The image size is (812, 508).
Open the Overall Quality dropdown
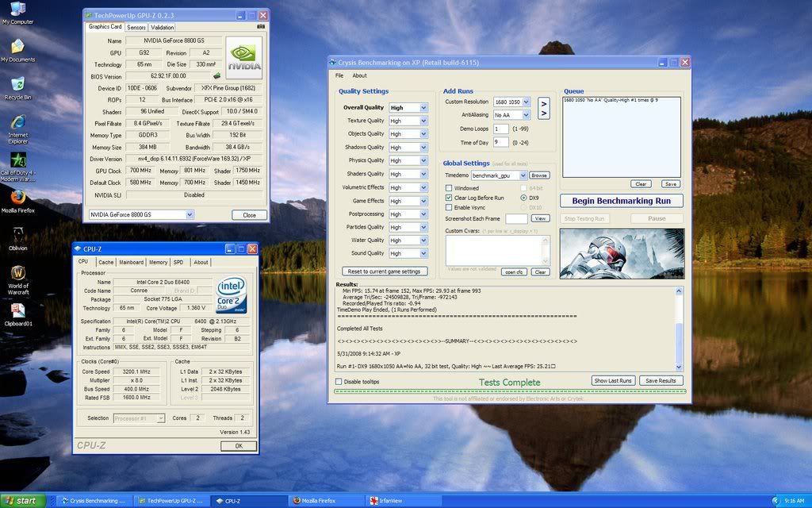423,108
